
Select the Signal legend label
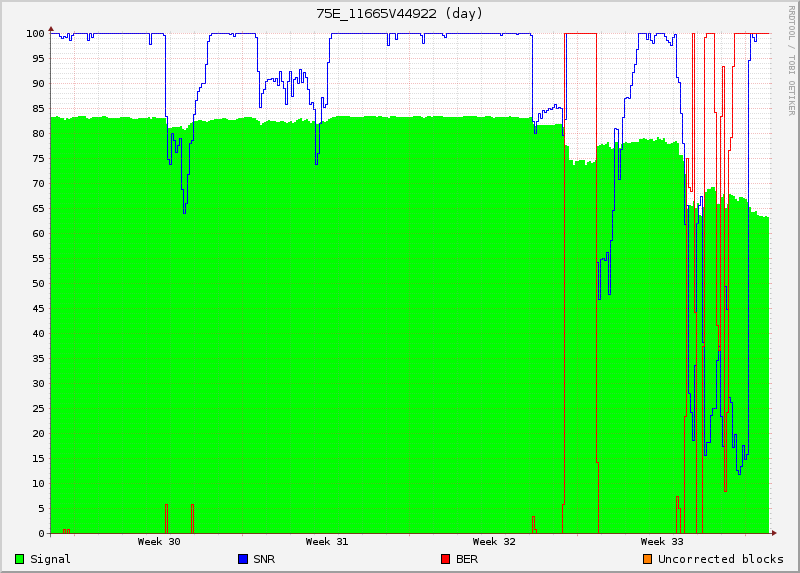pyautogui.click(x=50, y=559)
